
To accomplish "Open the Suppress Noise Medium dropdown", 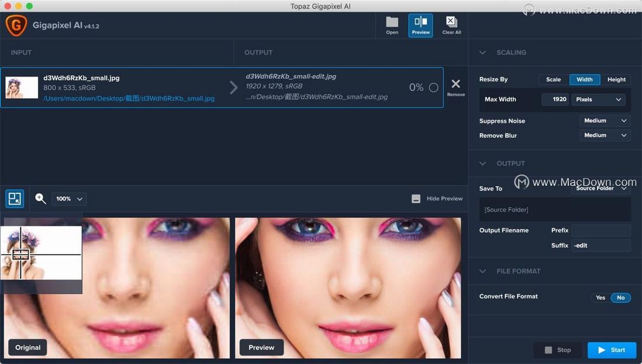I will pos(605,120).
